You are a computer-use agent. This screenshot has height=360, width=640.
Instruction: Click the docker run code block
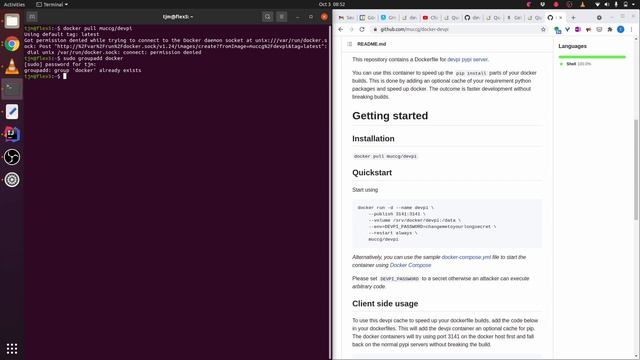[447, 223]
